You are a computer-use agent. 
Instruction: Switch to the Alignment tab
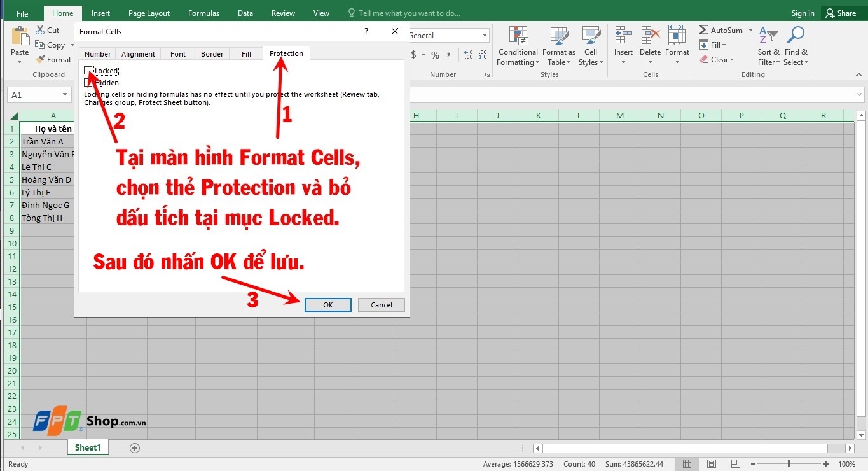point(138,54)
